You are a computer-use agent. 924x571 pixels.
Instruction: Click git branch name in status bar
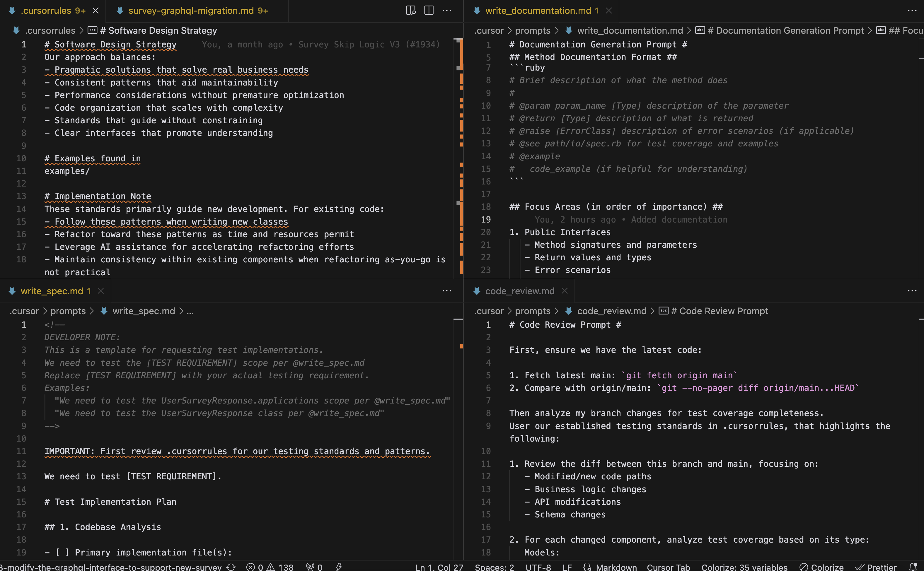click(x=111, y=567)
